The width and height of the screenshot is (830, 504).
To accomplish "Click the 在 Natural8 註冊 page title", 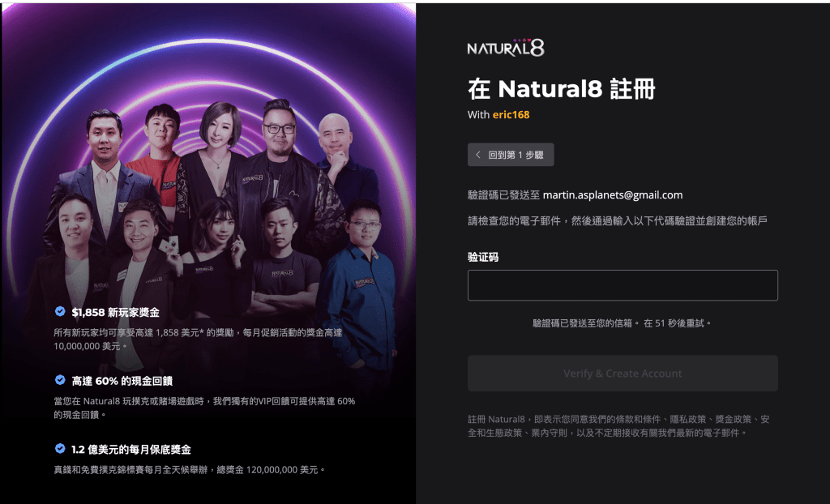I will 562,88.
